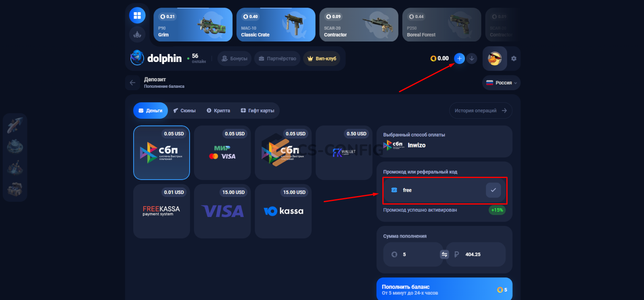The image size is (644, 300).
Task: Select the FREEKASSA payment method
Action: (x=161, y=211)
